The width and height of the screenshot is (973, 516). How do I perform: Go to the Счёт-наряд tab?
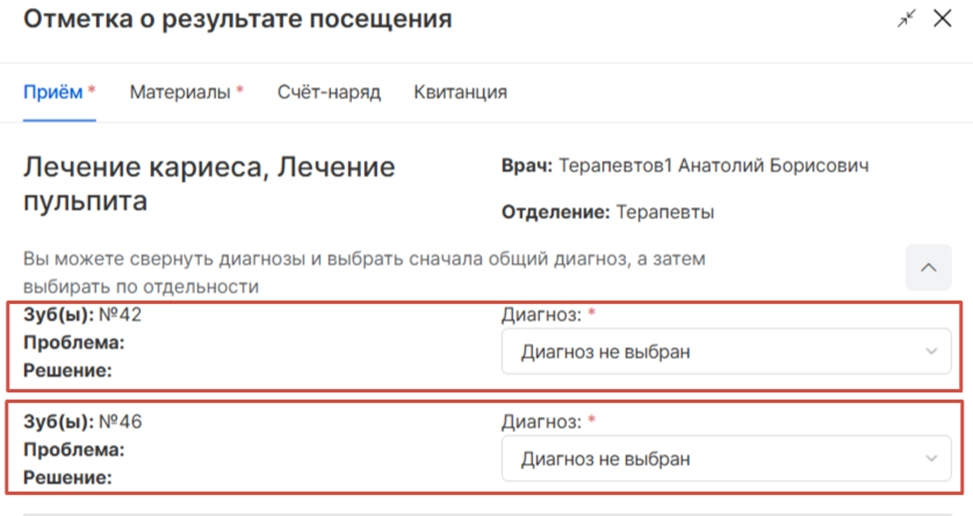329,92
